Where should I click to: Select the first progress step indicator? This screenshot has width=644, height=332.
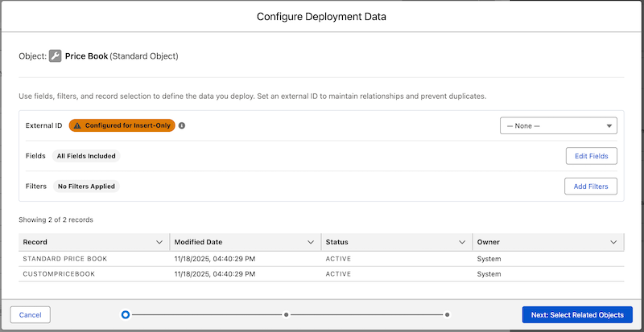(126, 315)
